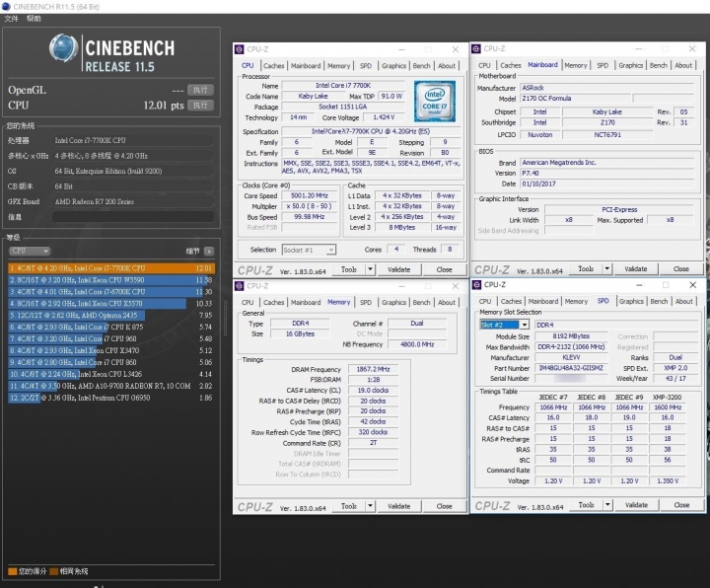Select Xeon X3470 ranking row
The height and width of the screenshot is (588, 710).
click(110, 350)
